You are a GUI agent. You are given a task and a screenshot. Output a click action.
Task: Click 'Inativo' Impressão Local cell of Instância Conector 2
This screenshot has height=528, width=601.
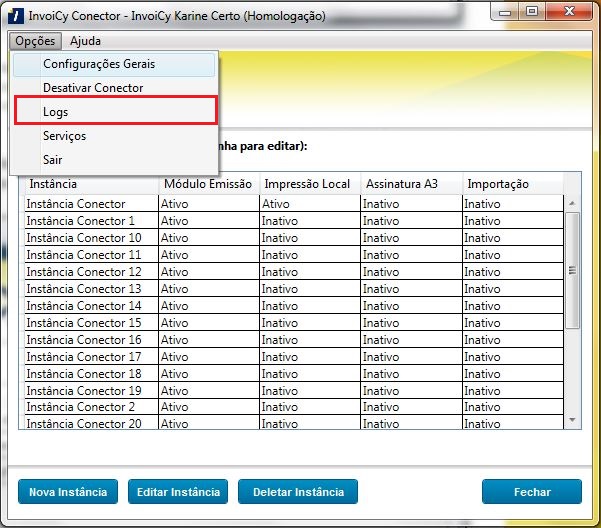coord(310,407)
